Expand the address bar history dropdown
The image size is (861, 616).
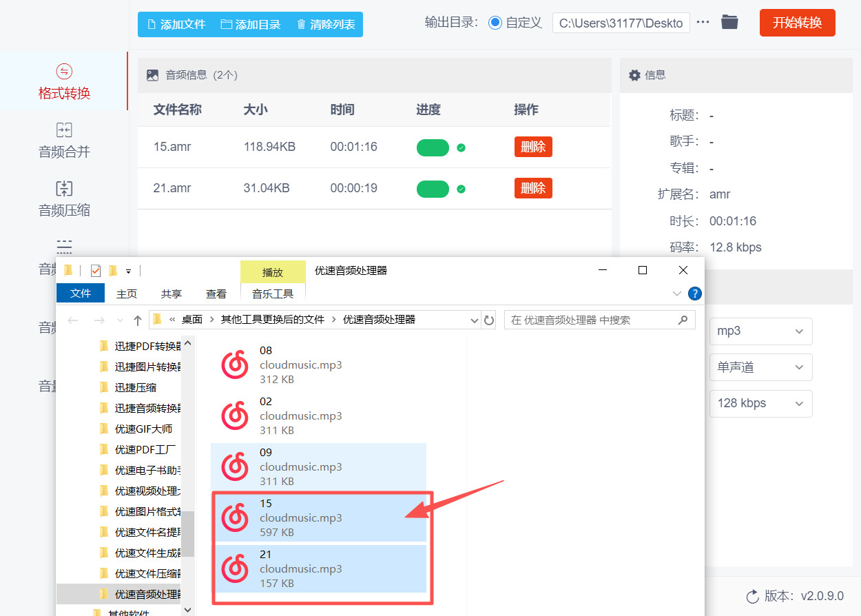[x=474, y=320]
